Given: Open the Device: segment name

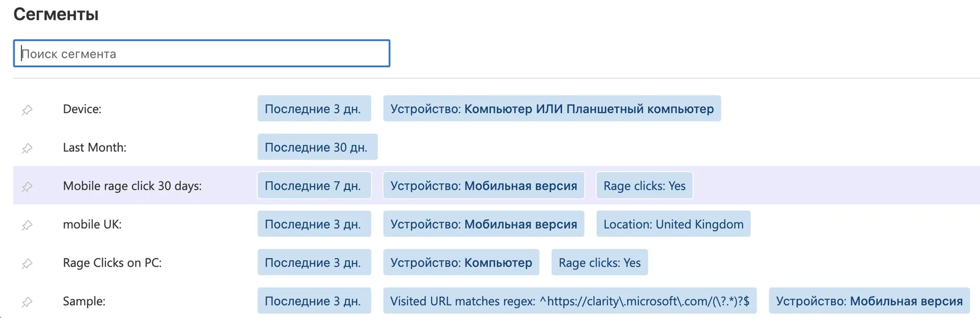Looking at the screenshot, I should (82, 109).
